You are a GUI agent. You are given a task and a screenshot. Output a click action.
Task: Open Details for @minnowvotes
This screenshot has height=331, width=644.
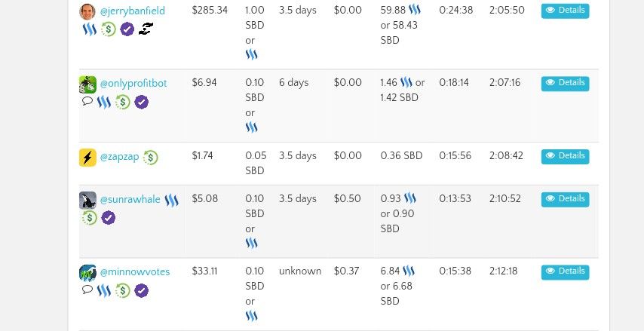pyautogui.click(x=565, y=272)
